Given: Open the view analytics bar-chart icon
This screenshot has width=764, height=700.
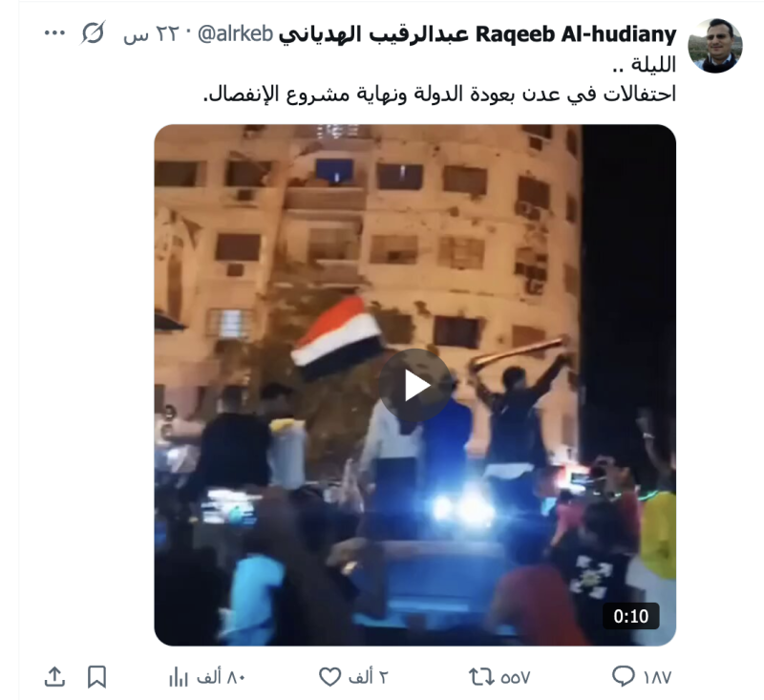Looking at the screenshot, I should pyautogui.click(x=179, y=677).
